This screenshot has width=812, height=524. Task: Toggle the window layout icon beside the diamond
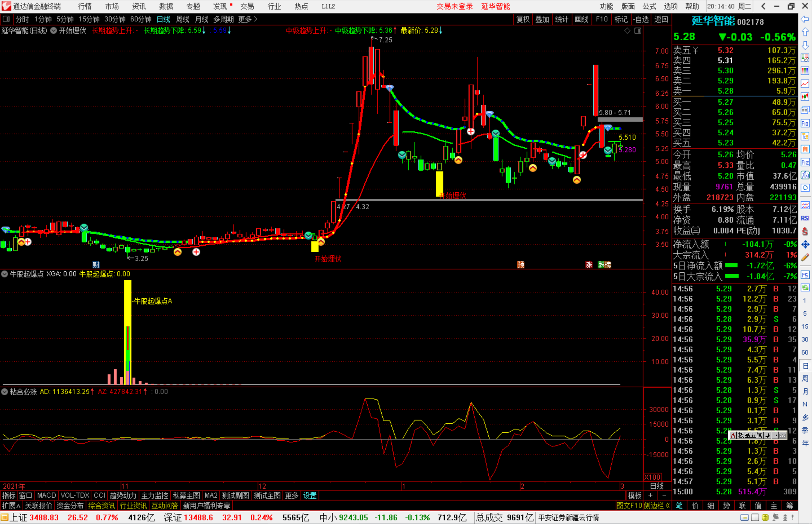click(638, 30)
